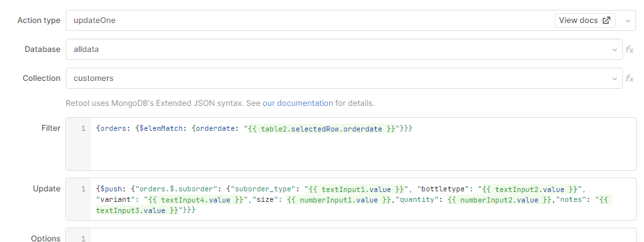Screen dimensions: 644x242
Task: Click the Options label
Action: point(45,238)
